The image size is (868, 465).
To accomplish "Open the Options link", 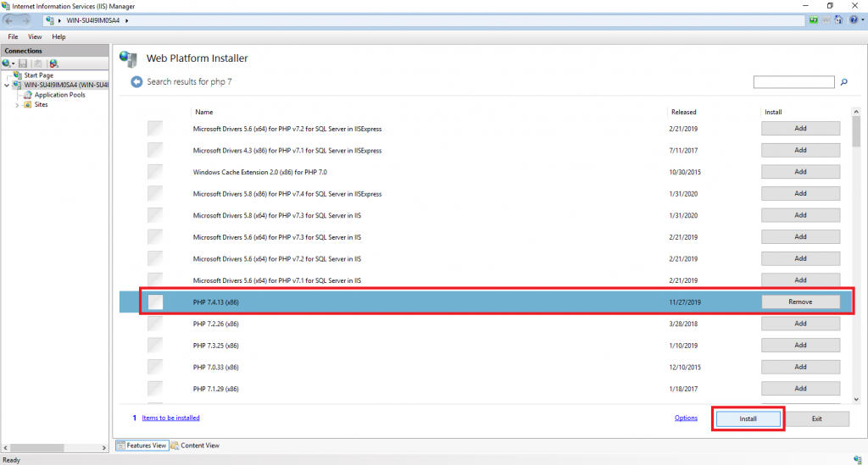I will coord(686,418).
